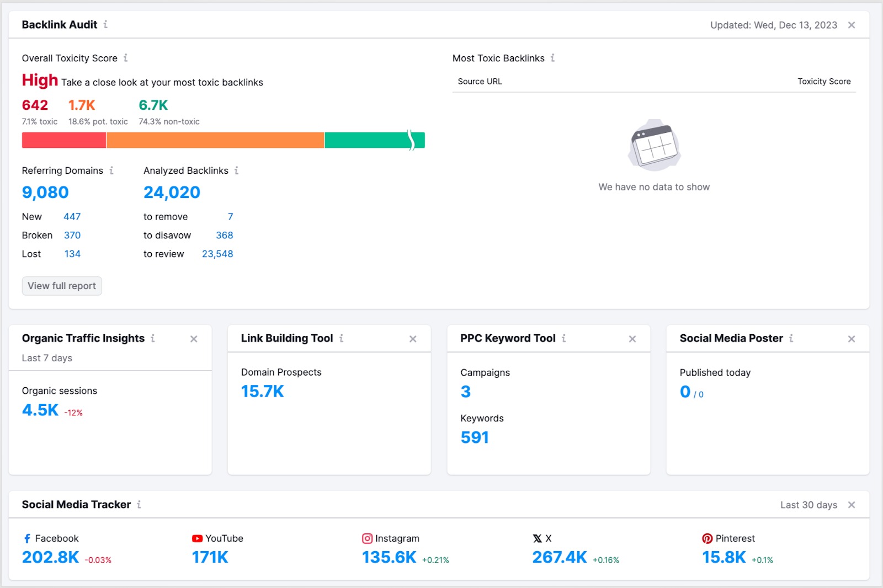Open the to review value 23,548

(217, 254)
